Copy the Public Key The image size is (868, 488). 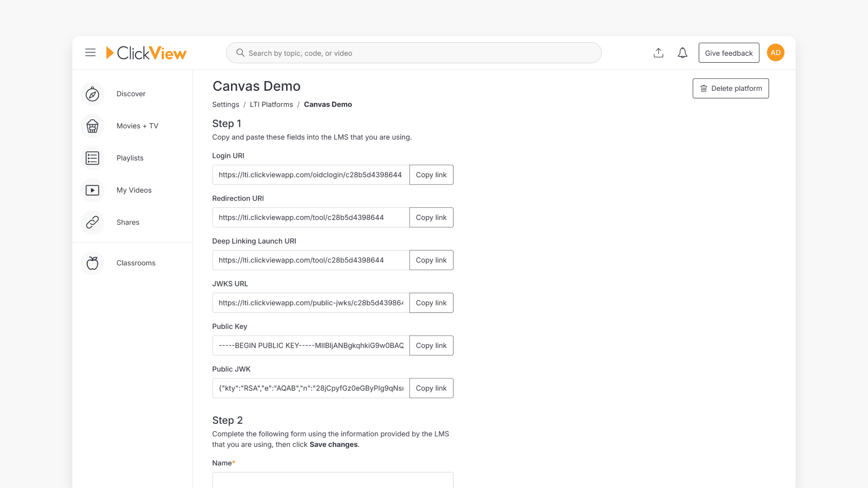[x=431, y=345]
